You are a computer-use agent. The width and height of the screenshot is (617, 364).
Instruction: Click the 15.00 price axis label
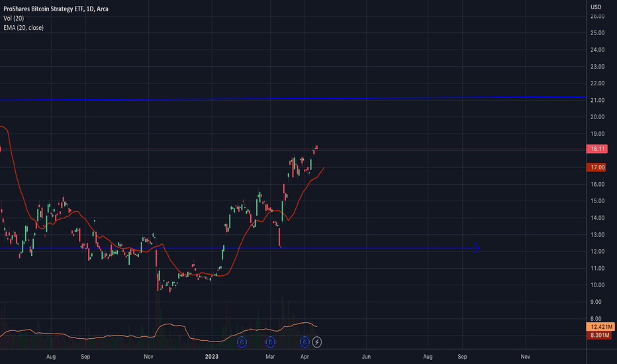coord(597,201)
